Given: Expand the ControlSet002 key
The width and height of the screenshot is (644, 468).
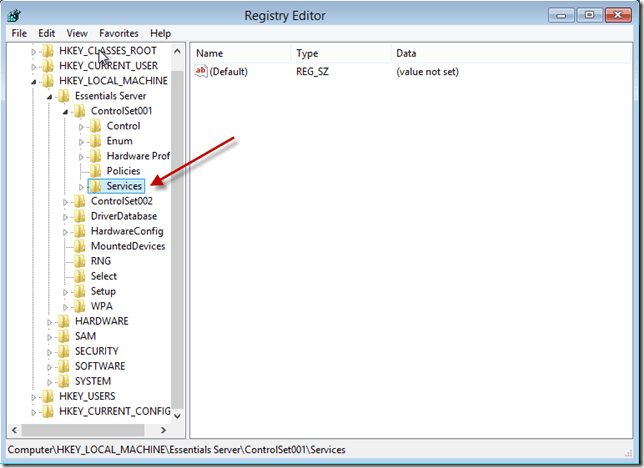Looking at the screenshot, I should (x=65, y=202).
